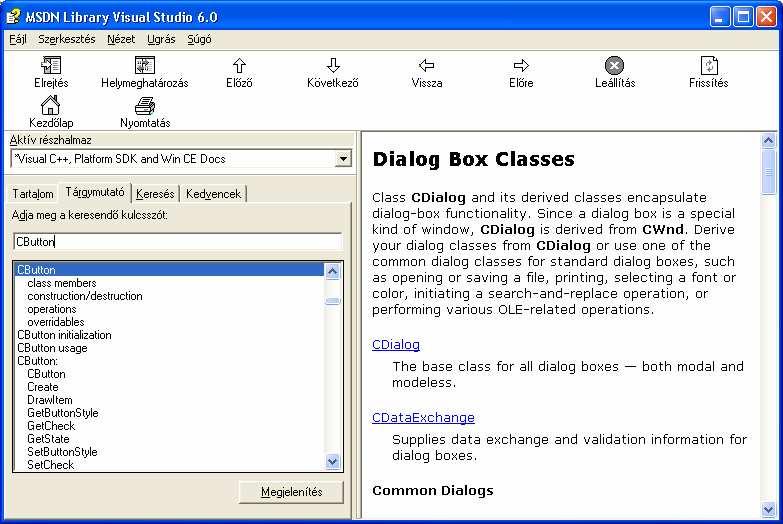Click the keyword input field containing CButton
This screenshot has height=524, width=783.
[178, 242]
